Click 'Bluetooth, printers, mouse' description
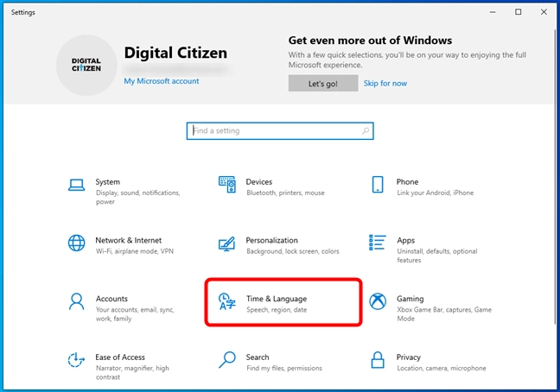 pyautogui.click(x=285, y=193)
